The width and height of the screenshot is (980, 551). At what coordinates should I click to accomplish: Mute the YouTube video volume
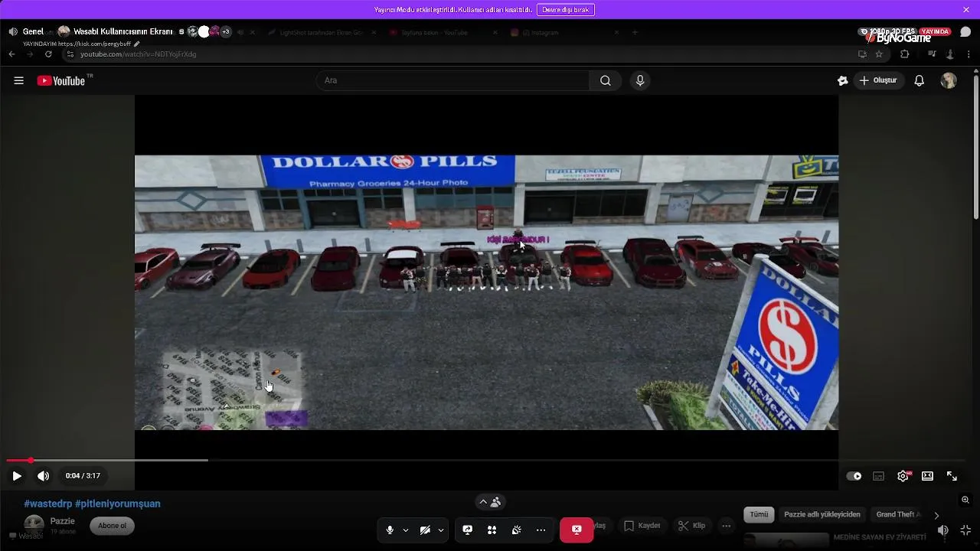(44, 476)
